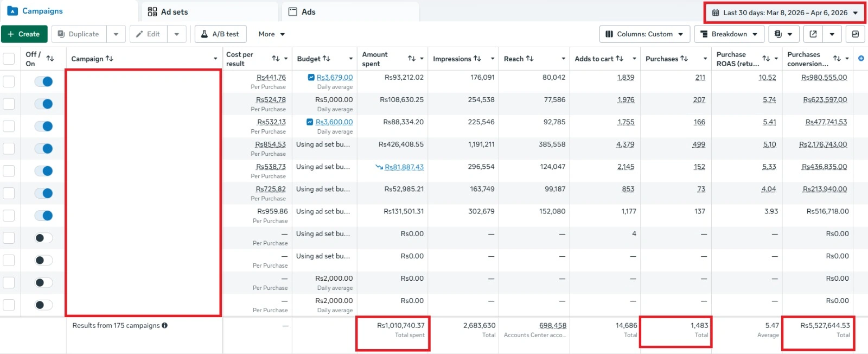
Task: Open the More menu
Action: [271, 34]
